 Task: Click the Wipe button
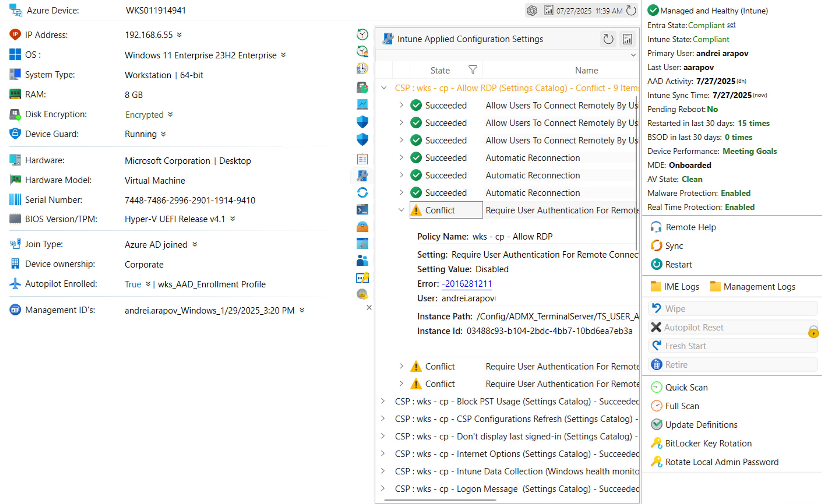[733, 309]
